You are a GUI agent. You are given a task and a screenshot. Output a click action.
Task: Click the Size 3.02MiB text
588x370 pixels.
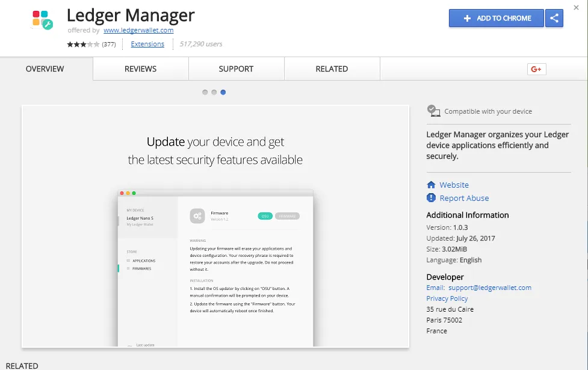pyautogui.click(x=447, y=249)
